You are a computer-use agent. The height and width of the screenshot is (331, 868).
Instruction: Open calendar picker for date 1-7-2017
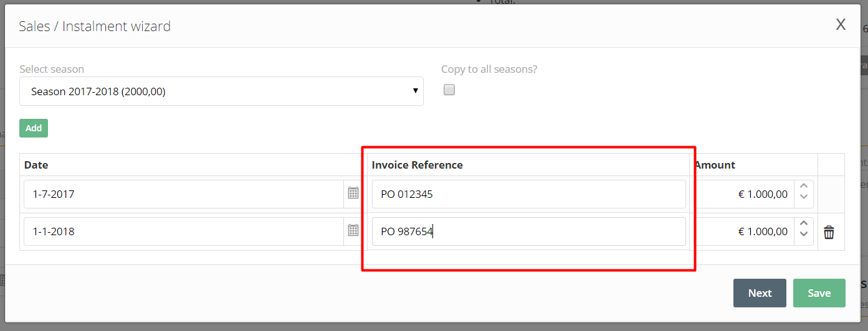(x=353, y=193)
